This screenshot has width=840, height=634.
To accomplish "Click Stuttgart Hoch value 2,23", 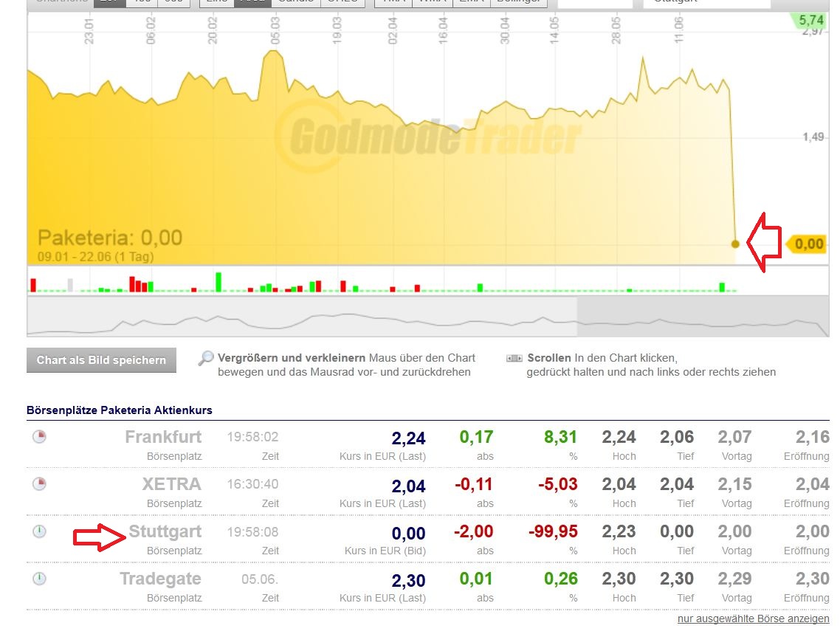I will [x=619, y=531].
